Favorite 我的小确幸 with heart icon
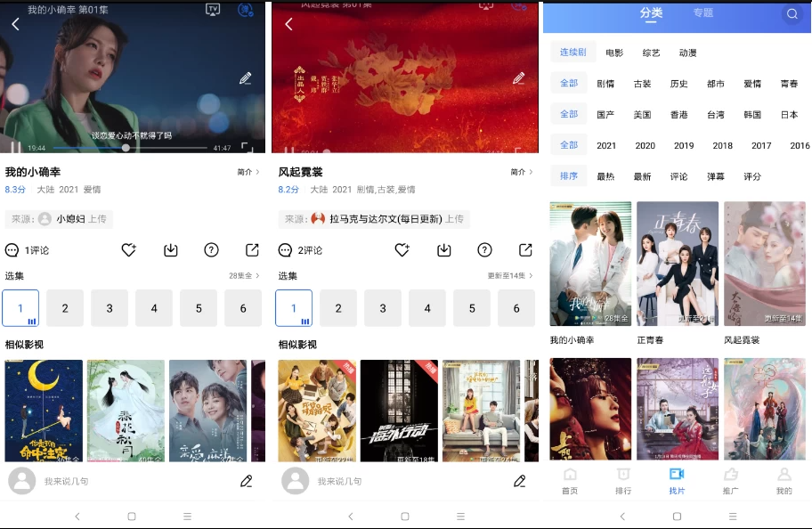The width and height of the screenshot is (812, 529). pyautogui.click(x=129, y=250)
